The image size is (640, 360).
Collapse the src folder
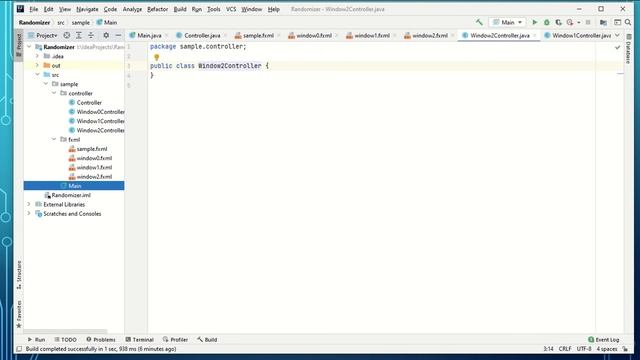[x=37, y=75]
